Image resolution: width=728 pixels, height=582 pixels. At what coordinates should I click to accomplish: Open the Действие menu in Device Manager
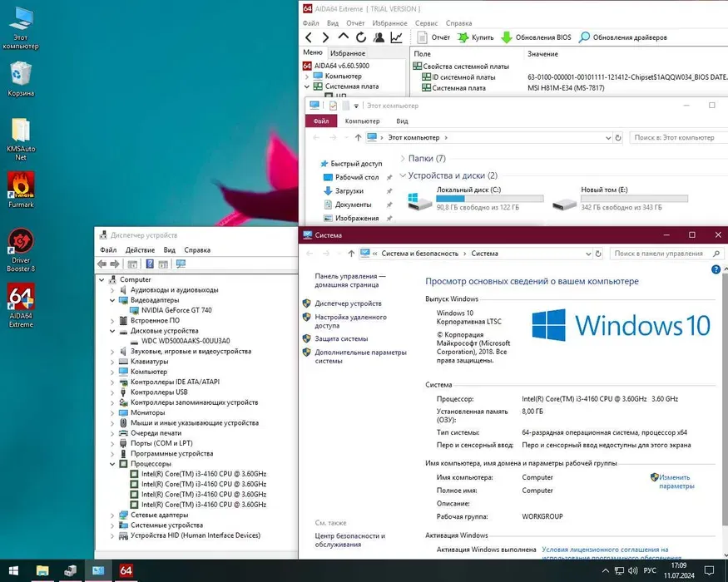140,249
